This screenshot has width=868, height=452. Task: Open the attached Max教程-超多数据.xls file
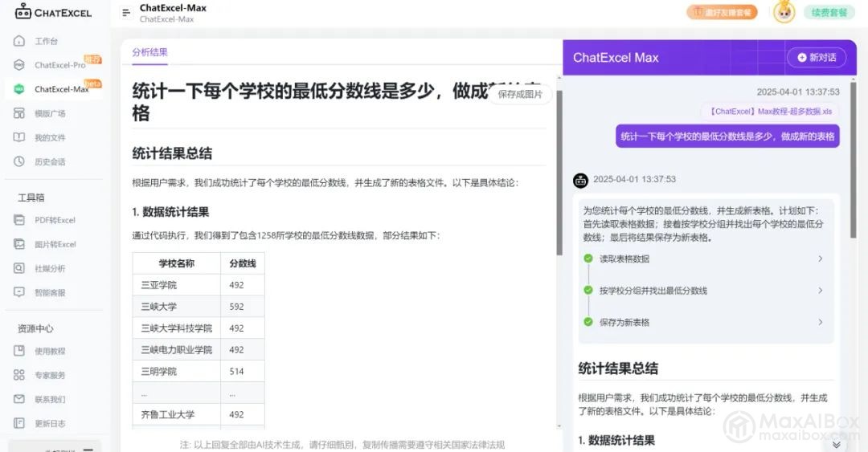tap(771, 112)
